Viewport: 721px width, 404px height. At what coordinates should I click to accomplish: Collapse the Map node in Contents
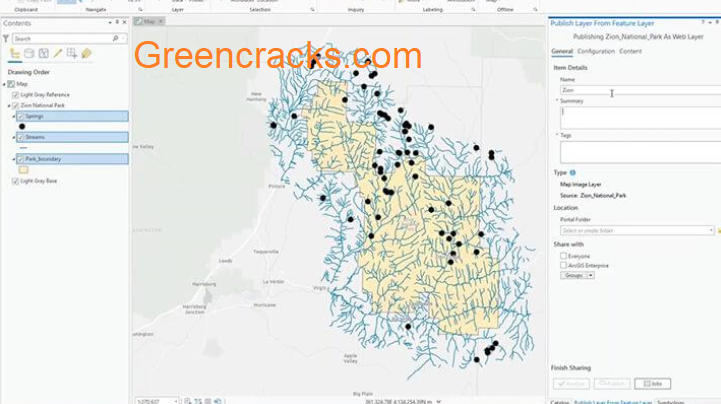pyautogui.click(x=4, y=84)
